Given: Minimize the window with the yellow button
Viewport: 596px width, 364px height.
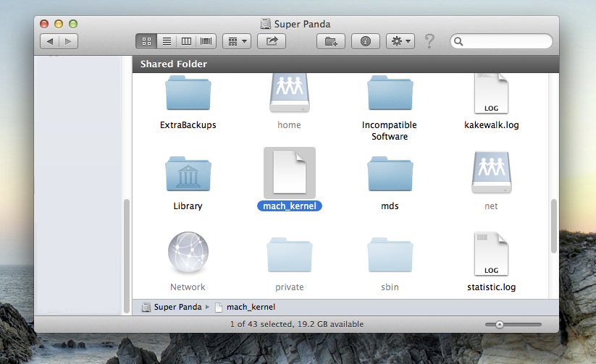Looking at the screenshot, I should (x=59, y=24).
